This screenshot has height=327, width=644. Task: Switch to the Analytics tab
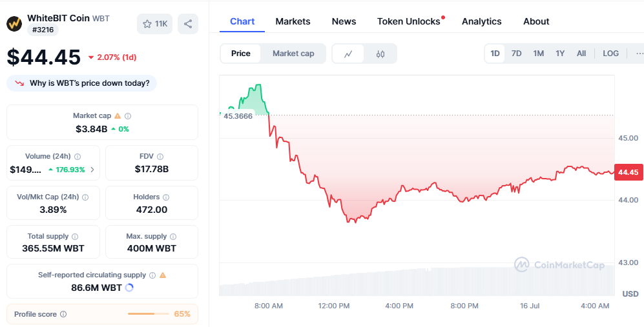coord(481,21)
